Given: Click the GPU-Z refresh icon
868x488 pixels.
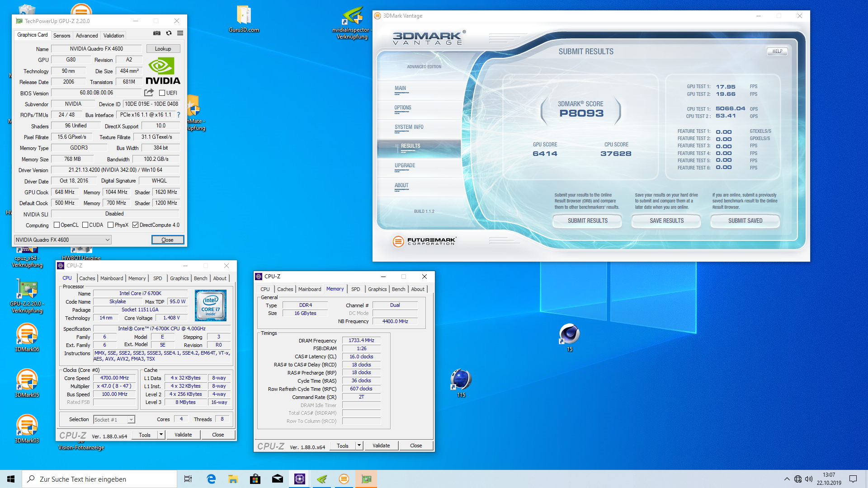Looking at the screenshot, I should pos(169,33).
